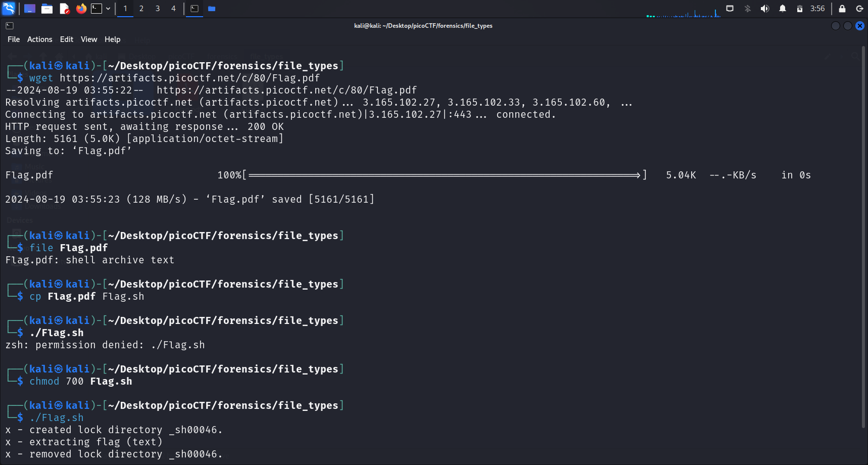868x465 pixels.
Task: Launch Firefox from the top panel
Action: point(81,9)
